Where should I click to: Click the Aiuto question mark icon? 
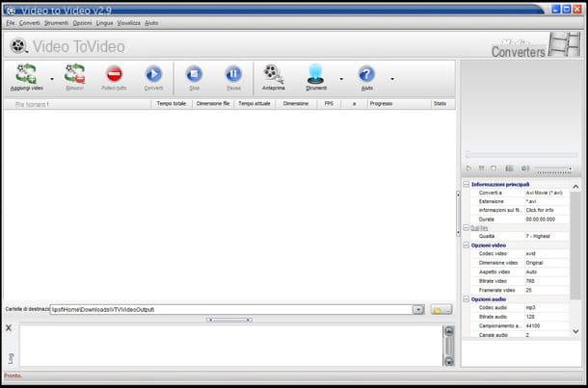tap(366, 74)
